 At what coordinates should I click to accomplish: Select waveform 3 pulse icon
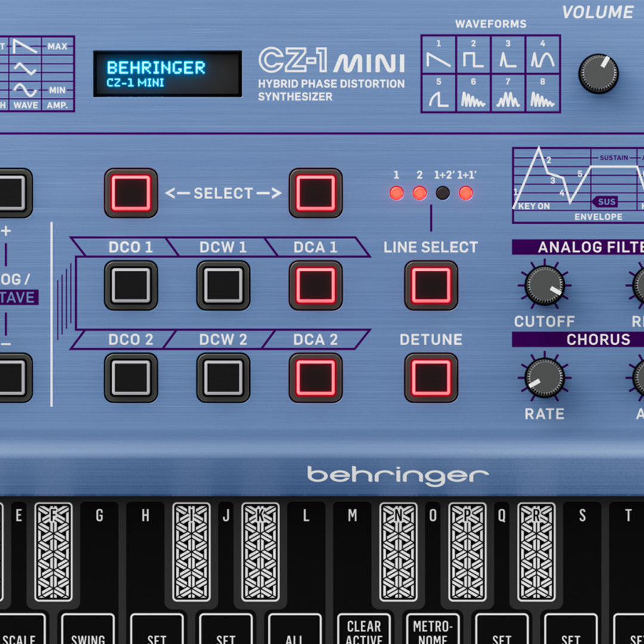(507, 60)
